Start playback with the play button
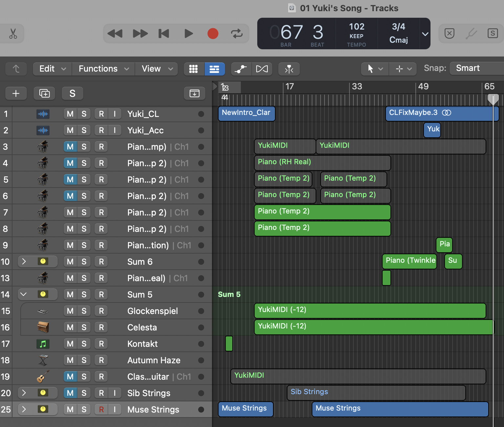504x427 pixels. coord(188,34)
